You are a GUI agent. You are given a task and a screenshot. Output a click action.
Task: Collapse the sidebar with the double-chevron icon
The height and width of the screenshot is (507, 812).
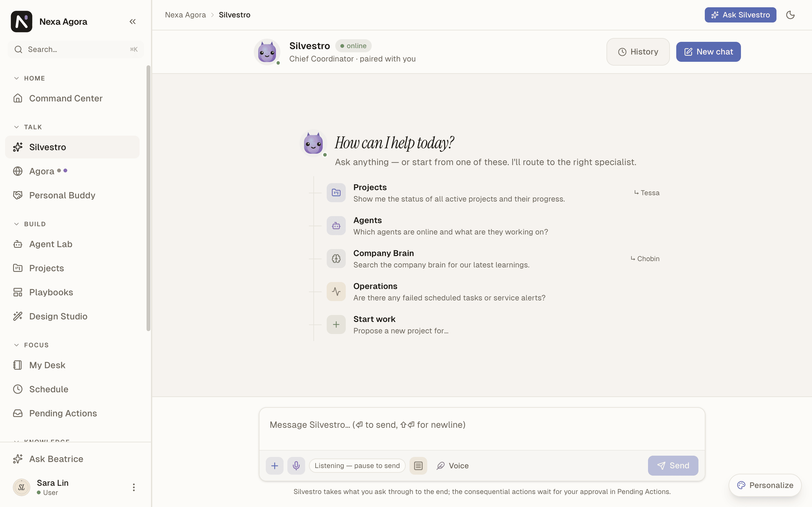click(x=133, y=22)
